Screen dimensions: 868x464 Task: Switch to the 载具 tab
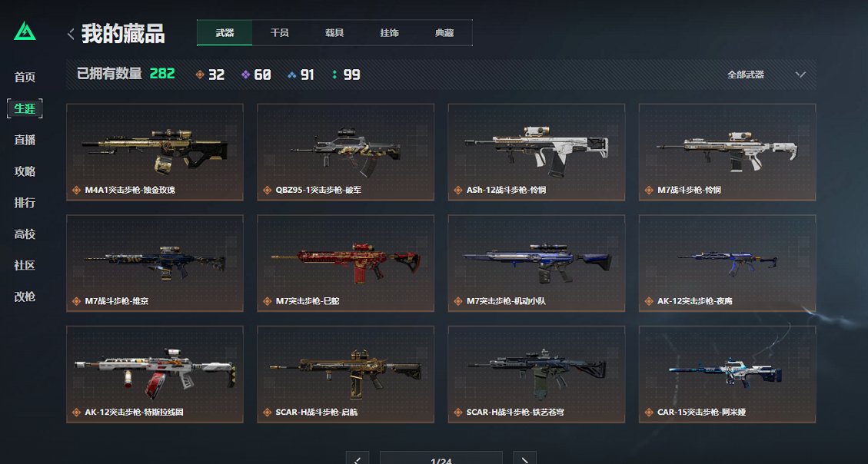tap(334, 32)
